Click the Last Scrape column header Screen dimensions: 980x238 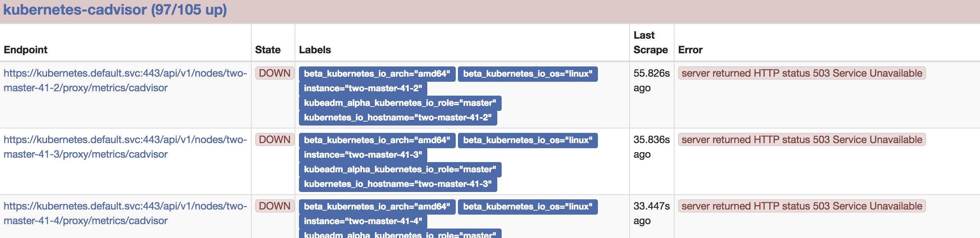650,42
